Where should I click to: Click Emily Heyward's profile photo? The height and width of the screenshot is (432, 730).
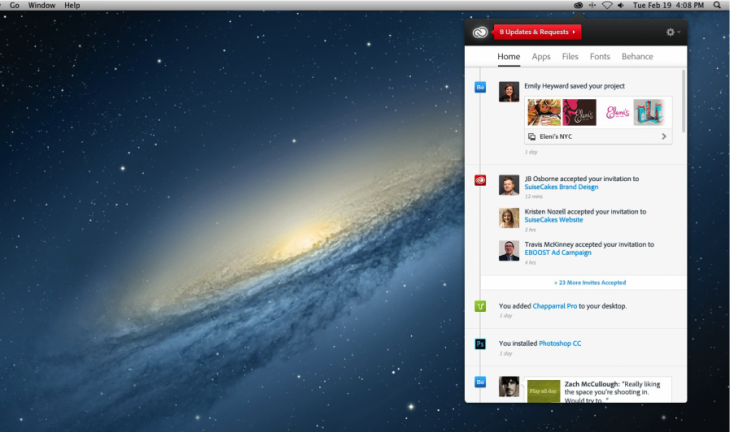(509, 92)
